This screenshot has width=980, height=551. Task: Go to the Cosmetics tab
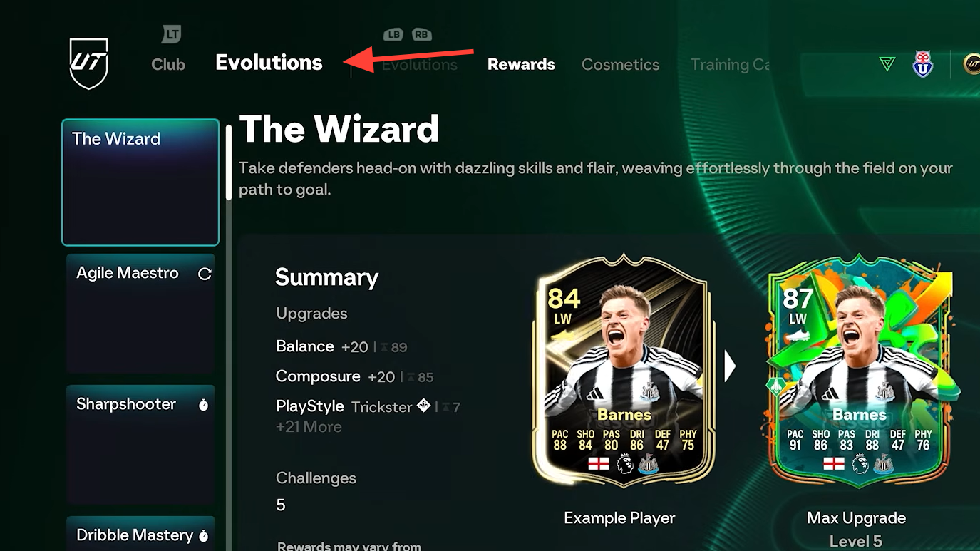tap(620, 64)
